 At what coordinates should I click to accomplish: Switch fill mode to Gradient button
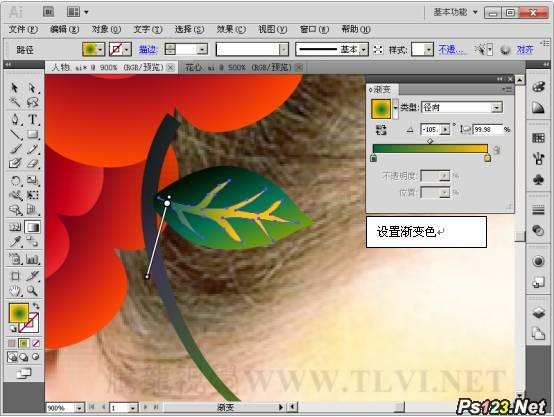(24, 343)
